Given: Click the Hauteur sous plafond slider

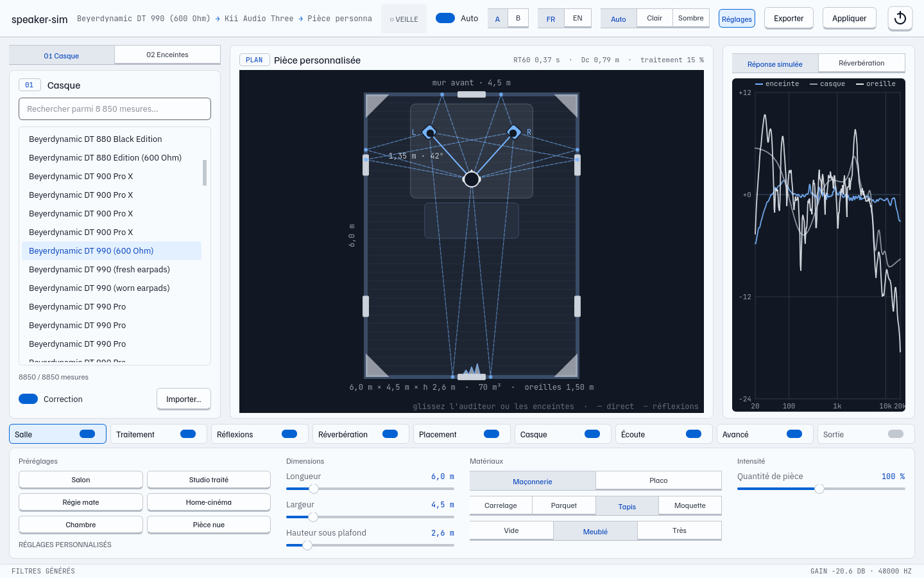Looking at the screenshot, I should [370, 545].
